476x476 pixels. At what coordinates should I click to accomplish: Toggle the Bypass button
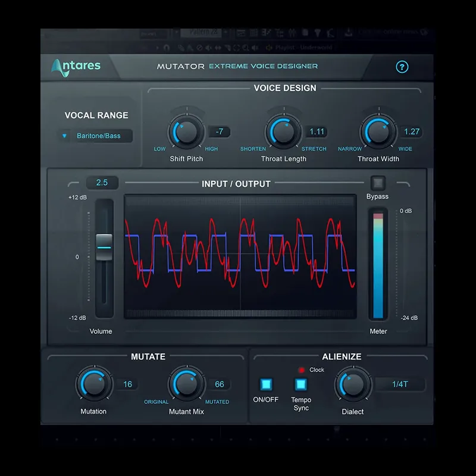click(x=378, y=183)
